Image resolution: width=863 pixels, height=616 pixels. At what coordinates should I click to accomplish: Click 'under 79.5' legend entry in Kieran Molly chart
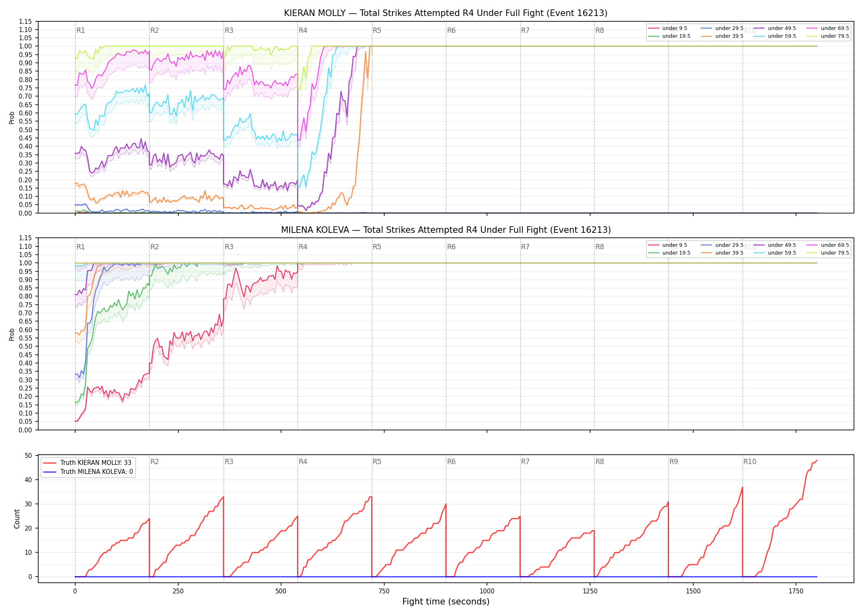828,36
